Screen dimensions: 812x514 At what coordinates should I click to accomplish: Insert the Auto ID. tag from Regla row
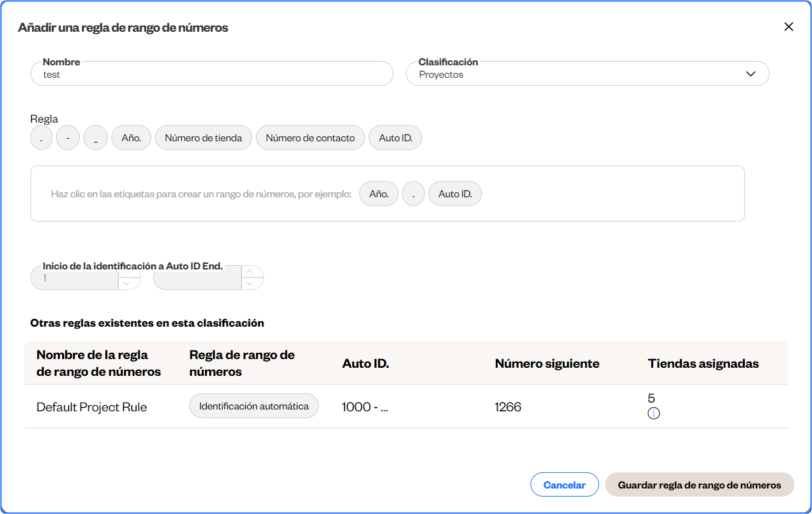(x=395, y=138)
